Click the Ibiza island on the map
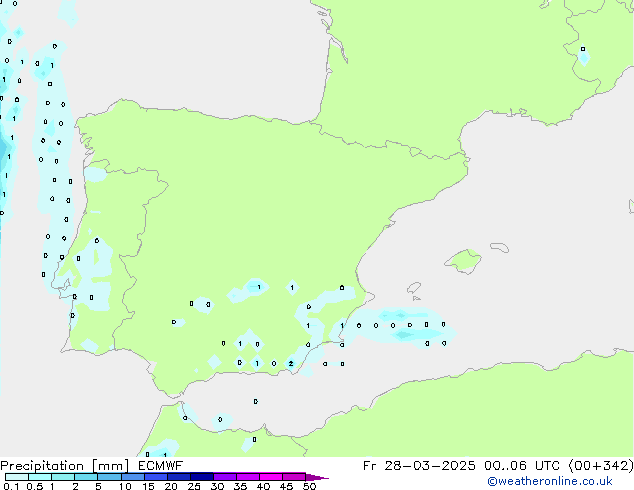The image size is (634, 490). (414, 288)
